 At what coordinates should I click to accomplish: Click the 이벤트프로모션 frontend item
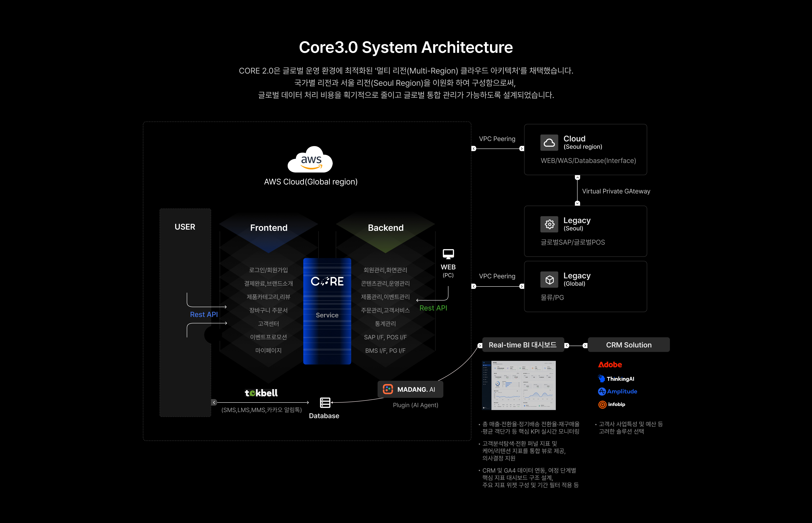point(268,337)
